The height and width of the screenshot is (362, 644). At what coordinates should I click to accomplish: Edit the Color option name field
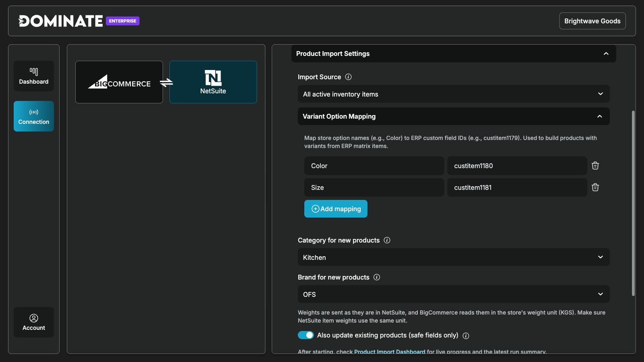click(374, 166)
